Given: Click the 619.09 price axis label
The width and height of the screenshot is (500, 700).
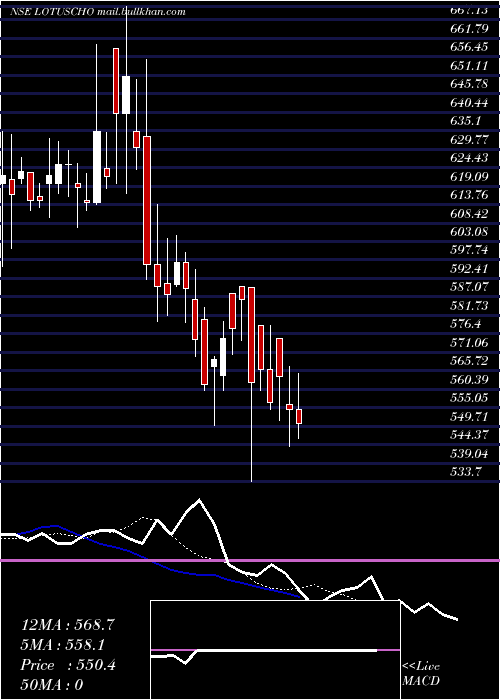Looking at the screenshot, I should tap(470, 177).
